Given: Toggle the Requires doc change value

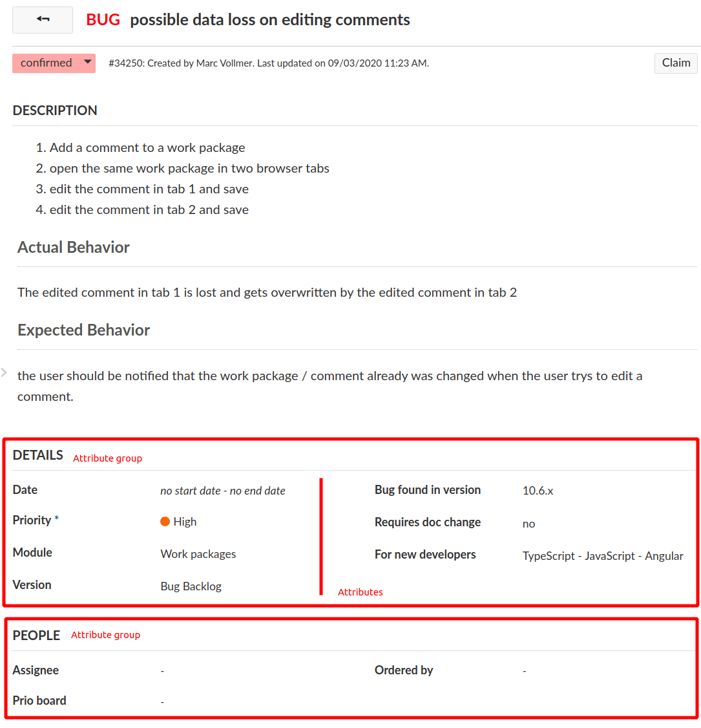Looking at the screenshot, I should (528, 524).
